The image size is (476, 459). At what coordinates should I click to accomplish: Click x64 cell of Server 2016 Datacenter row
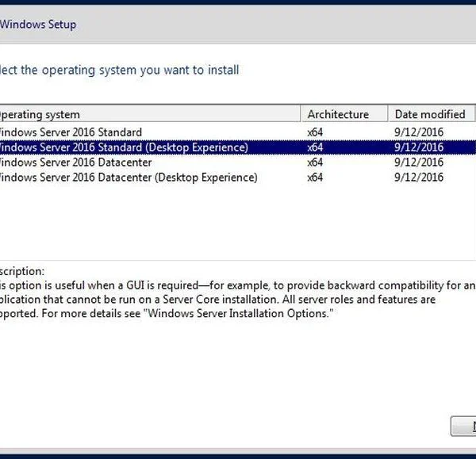tap(315, 163)
